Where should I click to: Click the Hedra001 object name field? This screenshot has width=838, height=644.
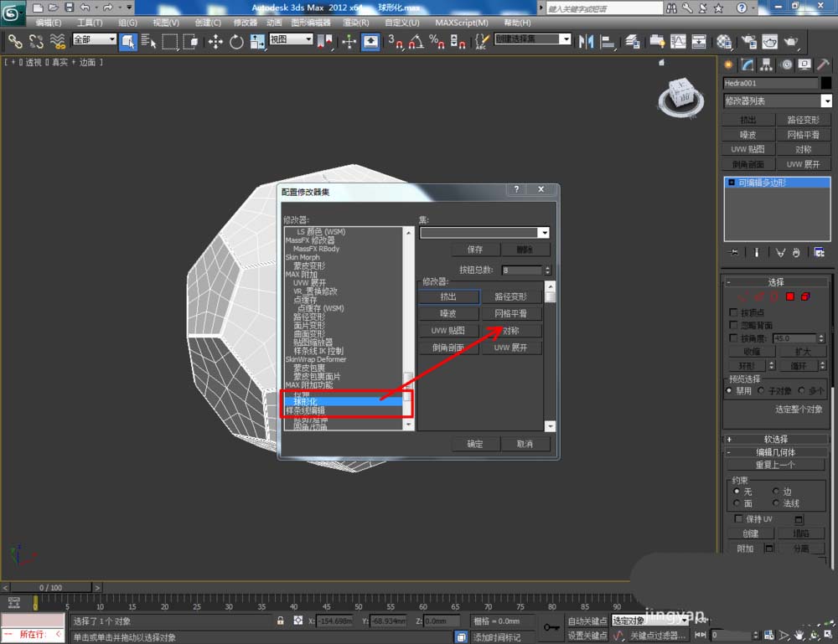pos(770,83)
